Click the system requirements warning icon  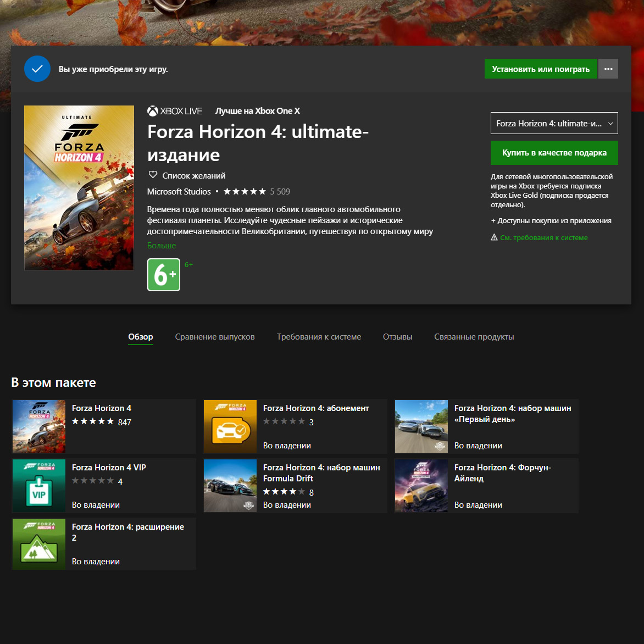click(x=494, y=238)
